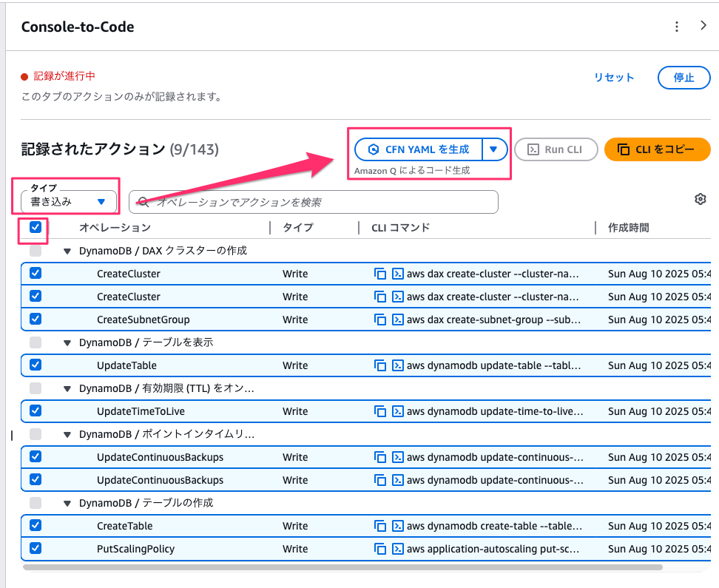Copy the UpdateTable CLI command

[x=380, y=365]
